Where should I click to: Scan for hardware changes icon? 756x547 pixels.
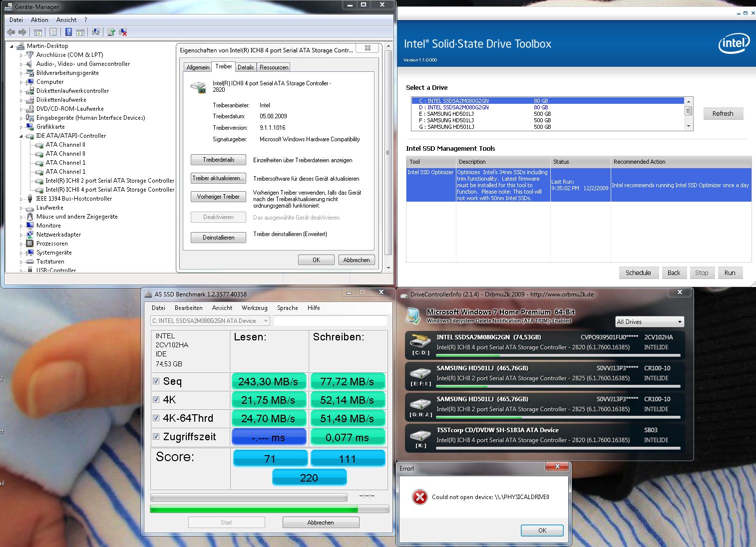(x=96, y=32)
